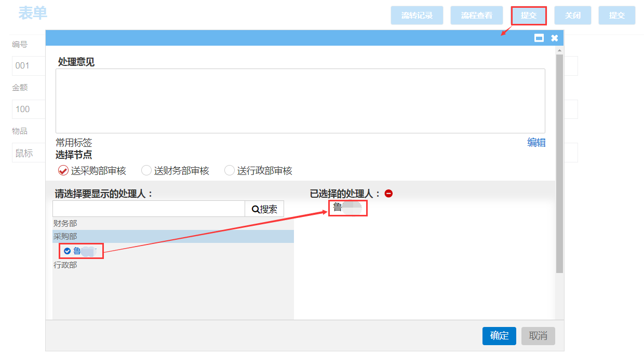Click the red remove icon beside 已选择的处理人
This screenshot has width=644, height=355.
tap(388, 194)
